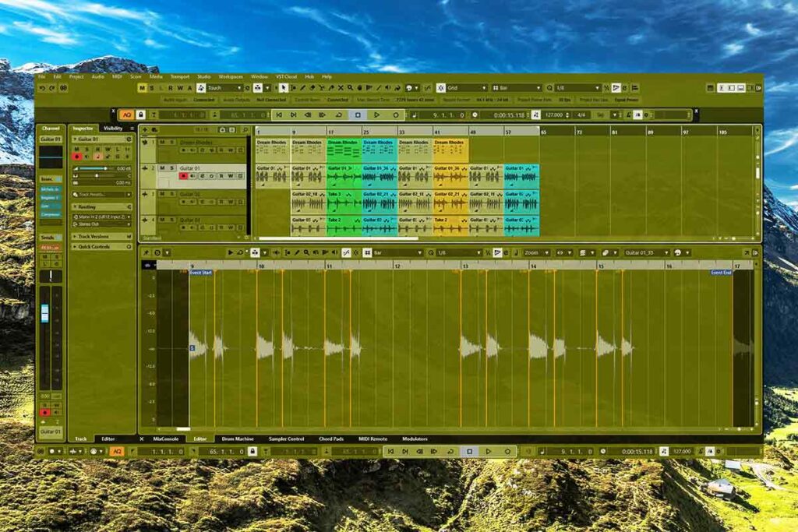This screenshot has width=798, height=532.
Task: Select the Object Selection arrow tool in toolbar
Action: tap(284, 88)
